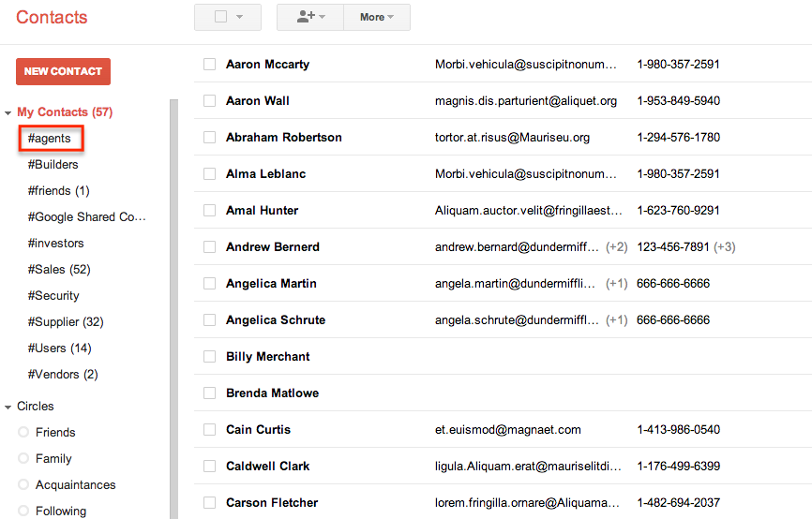The image size is (812, 519).
Task: Open the #Google Shared Co… group
Action: coord(86,216)
